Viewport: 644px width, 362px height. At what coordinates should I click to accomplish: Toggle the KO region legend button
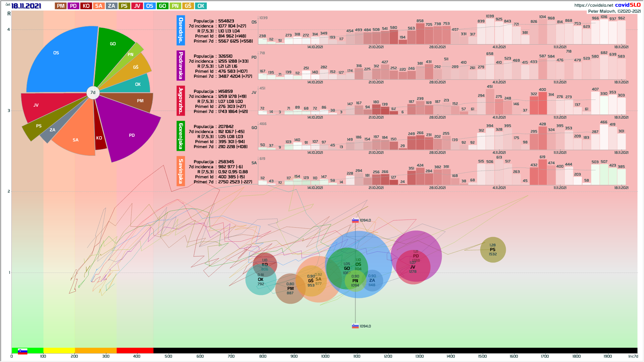86,6
